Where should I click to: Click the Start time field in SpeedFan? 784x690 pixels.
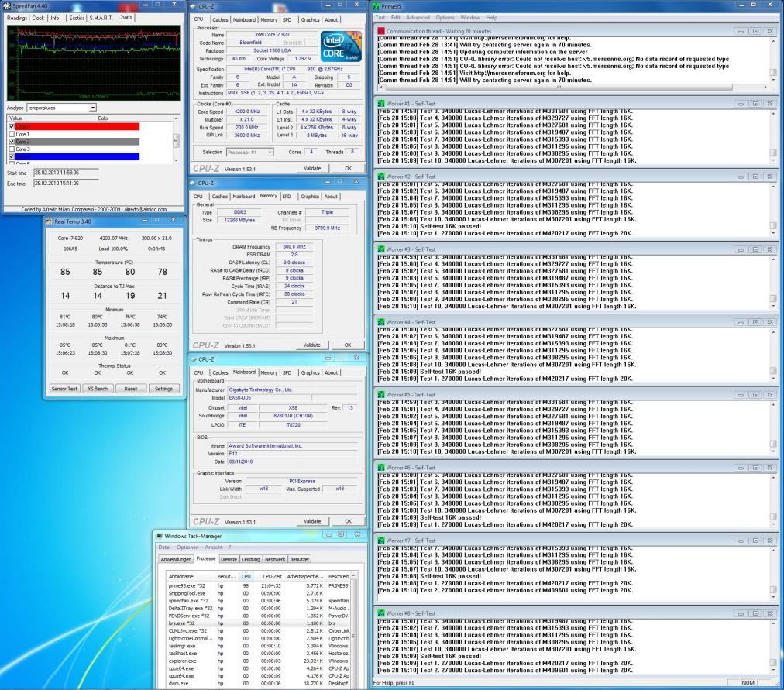pyautogui.click(x=66, y=173)
